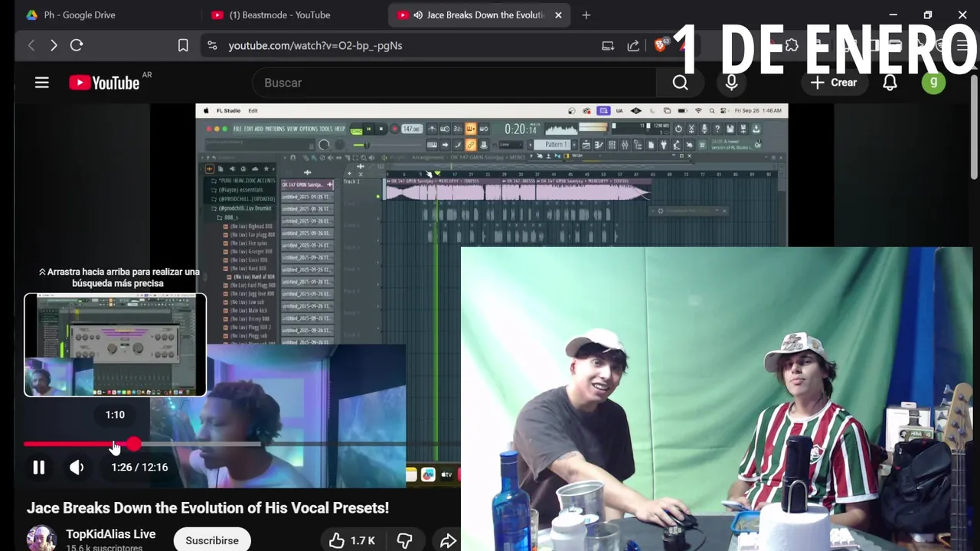This screenshot has width=980, height=551.
Task: Bookmark this page with the bookmark icon
Action: coord(183,45)
